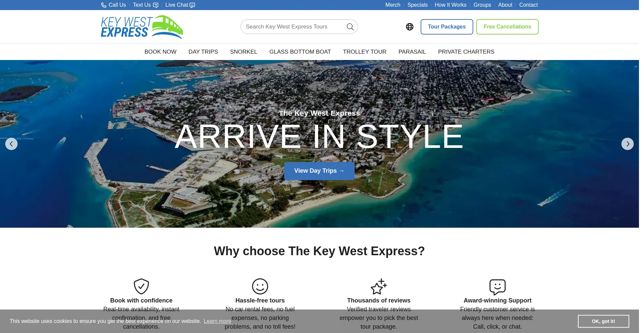This screenshot has width=644, height=333.
Task: Open the SNORKEL navigation menu
Action: 244,52
